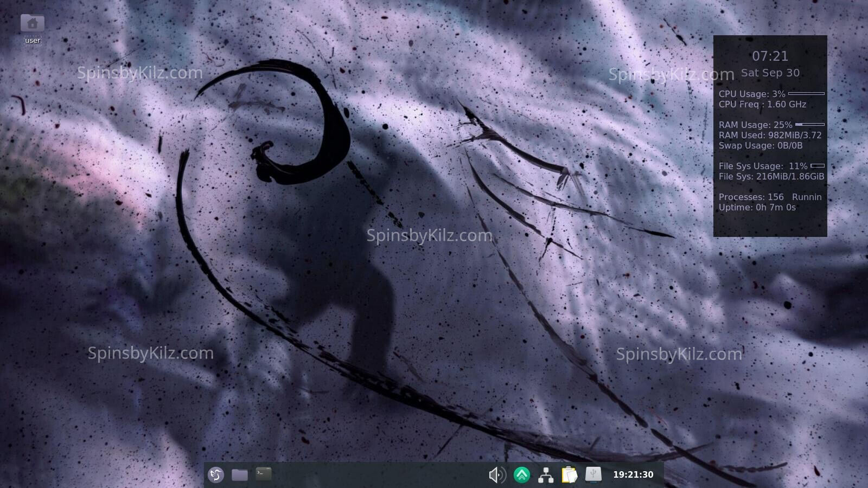The image size is (868, 488).
Task: Click the Uptime readout in the widget
Action: click(757, 208)
